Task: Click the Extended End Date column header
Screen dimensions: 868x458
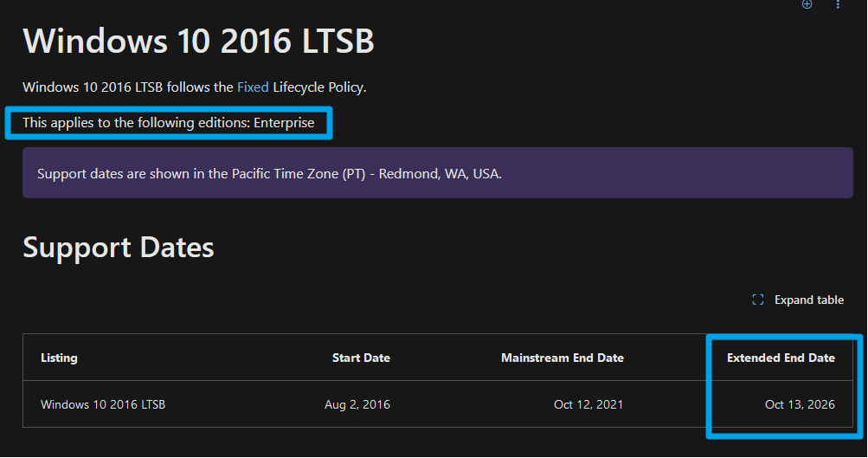Action: (781, 358)
